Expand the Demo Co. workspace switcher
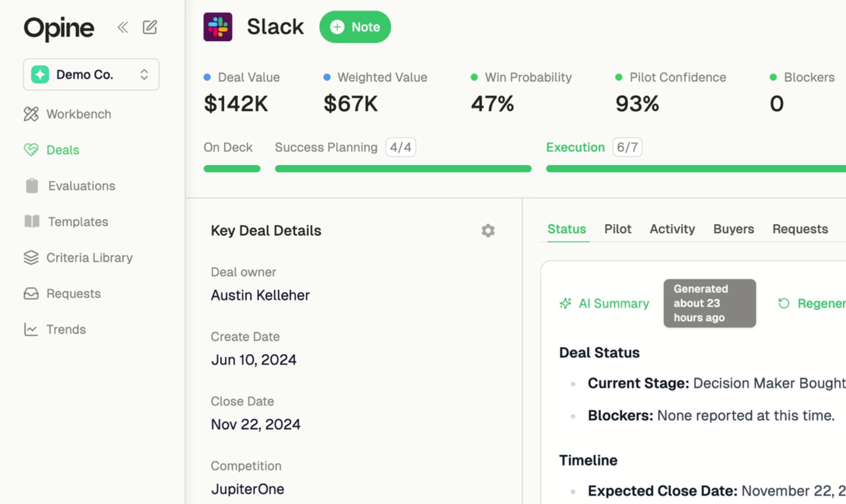Image resolution: width=846 pixels, height=504 pixels. click(91, 75)
